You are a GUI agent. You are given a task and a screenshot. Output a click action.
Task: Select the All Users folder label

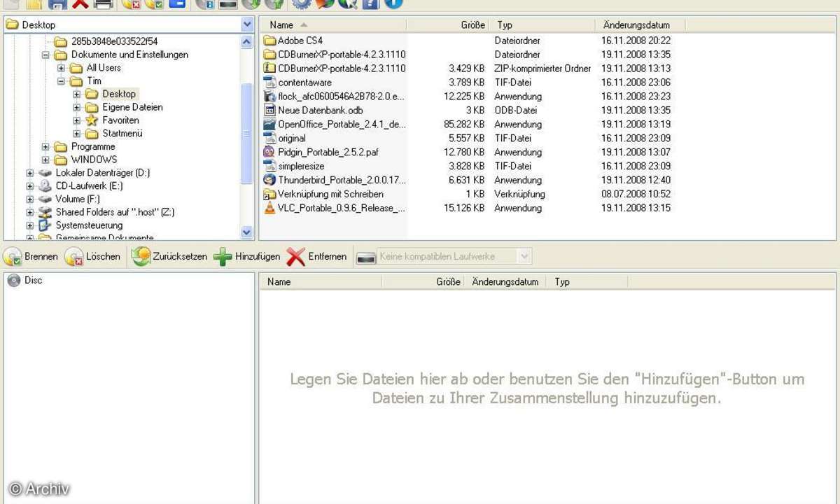(x=104, y=68)
